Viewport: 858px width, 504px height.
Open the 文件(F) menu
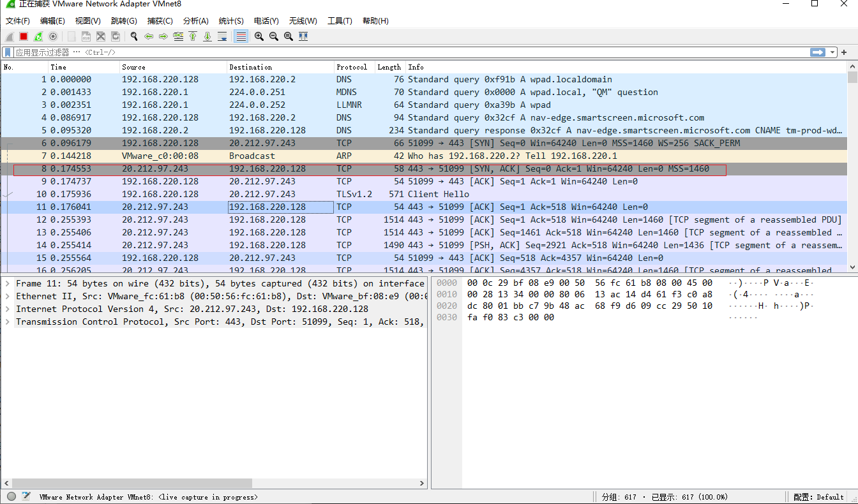(18, 21)
